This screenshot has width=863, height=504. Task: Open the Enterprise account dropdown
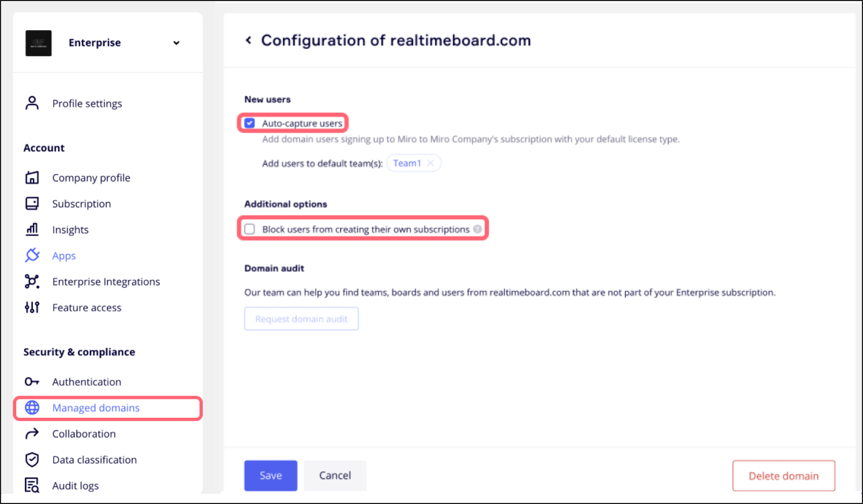click(176, 43)
